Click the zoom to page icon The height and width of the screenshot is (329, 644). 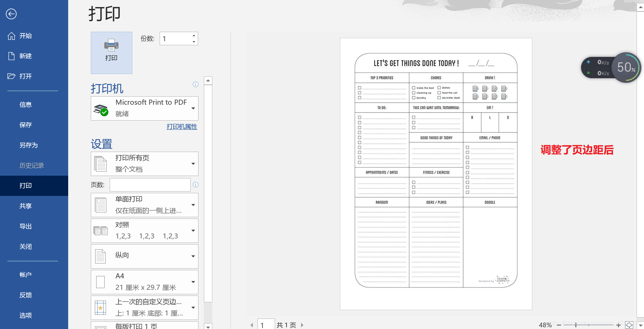click(x=629, y=325)
